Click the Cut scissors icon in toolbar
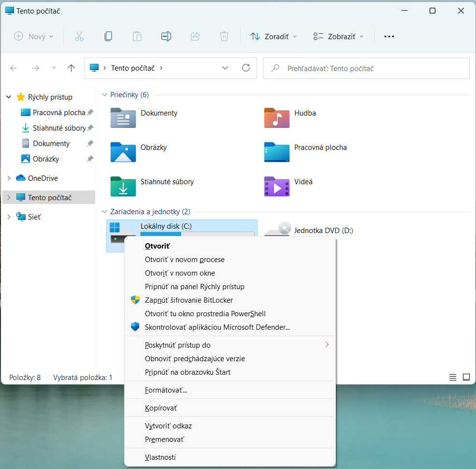The width and height of the screenshot is (476, 469). [x=79, y=36]
